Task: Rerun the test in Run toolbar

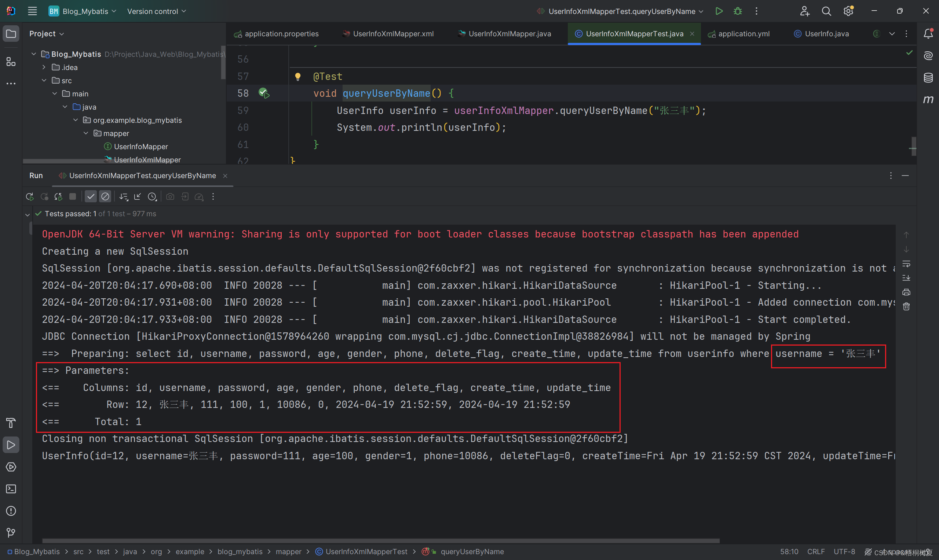Action: pos(29,196)
